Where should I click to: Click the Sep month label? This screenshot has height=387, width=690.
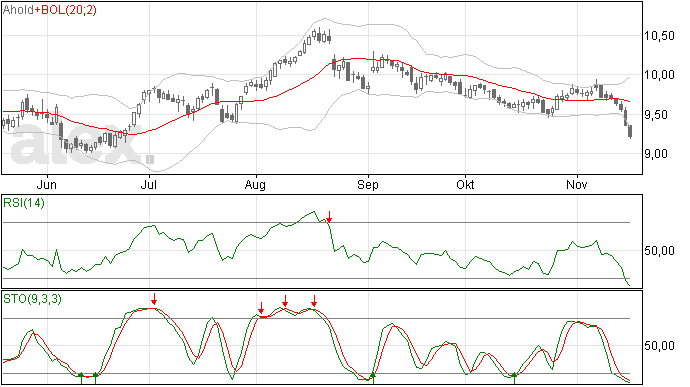coord(367,185)
